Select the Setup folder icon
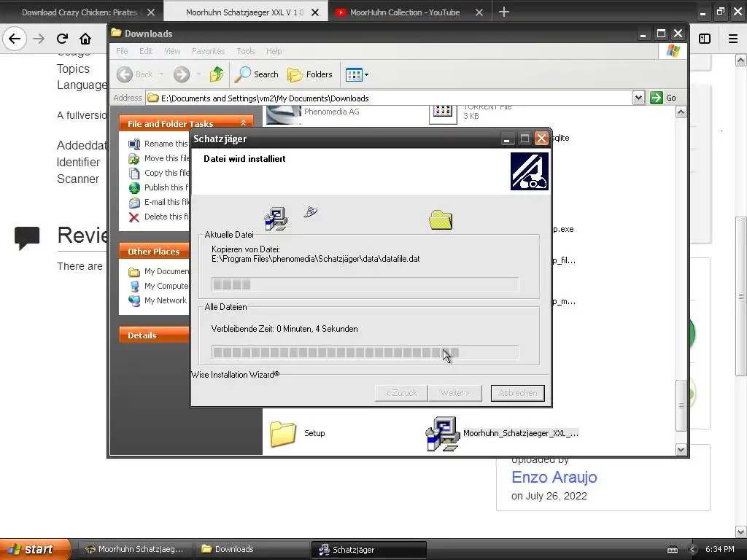This screenshot has height=560, width=747. (283, 433)
